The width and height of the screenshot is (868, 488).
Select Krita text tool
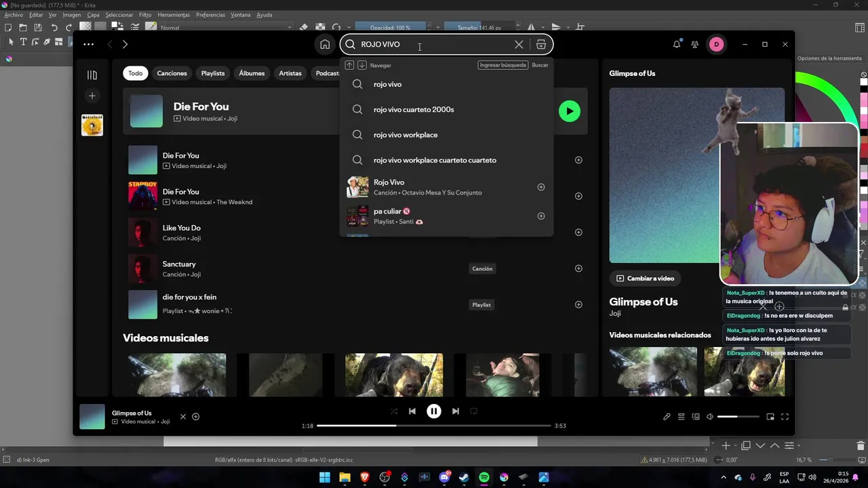point(23,42)
